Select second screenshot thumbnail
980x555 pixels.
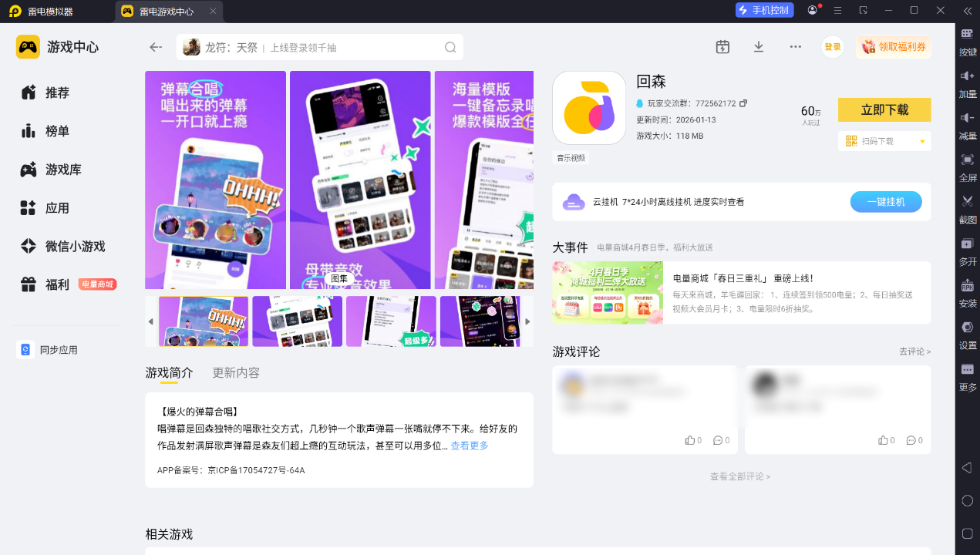point(297,321)
